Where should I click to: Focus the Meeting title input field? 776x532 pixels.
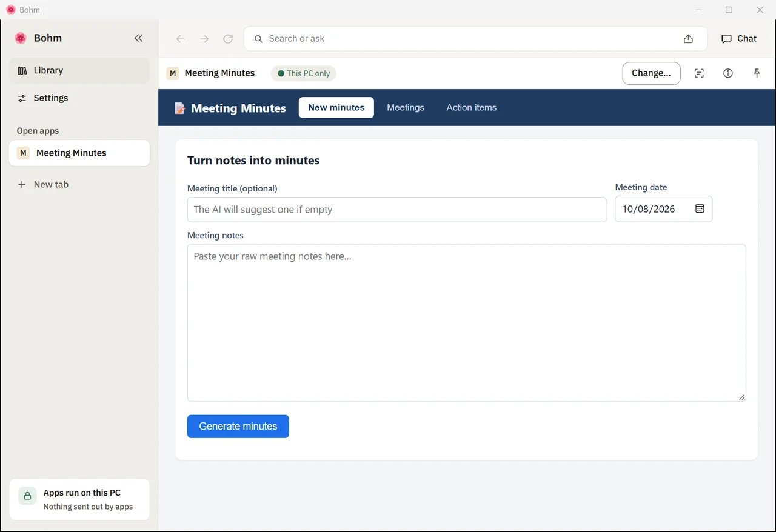coord(397,210)
